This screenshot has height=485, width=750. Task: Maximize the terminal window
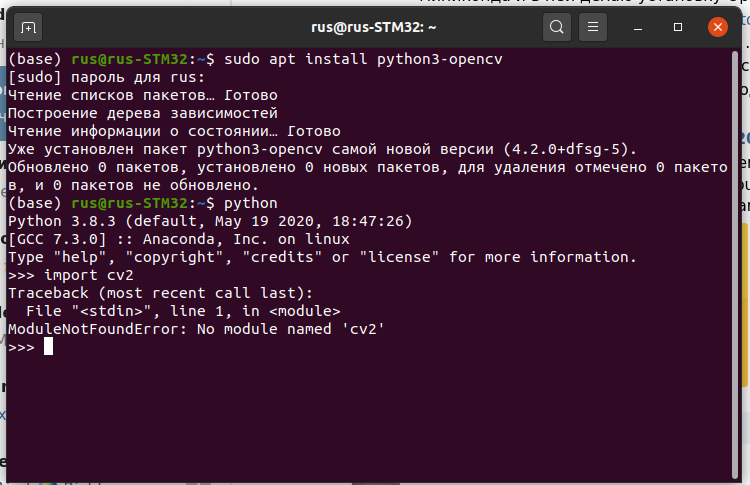(678, 27)
